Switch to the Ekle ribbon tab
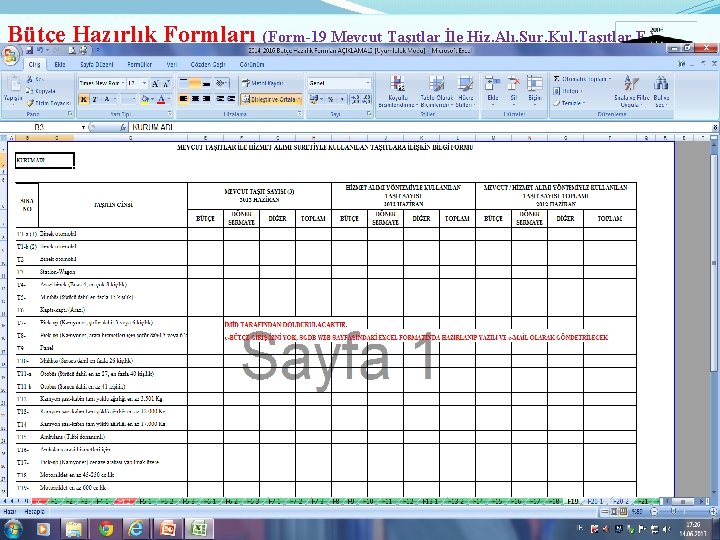 (60, 64)
